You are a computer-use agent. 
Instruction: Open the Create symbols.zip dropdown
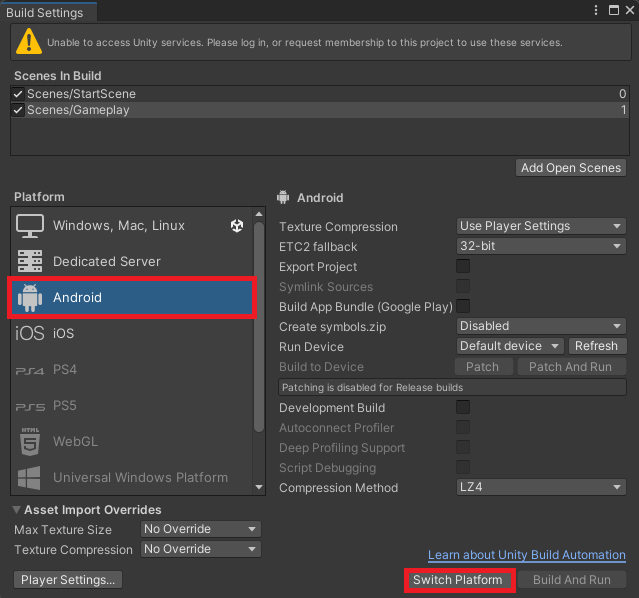[x=541, y=326]
